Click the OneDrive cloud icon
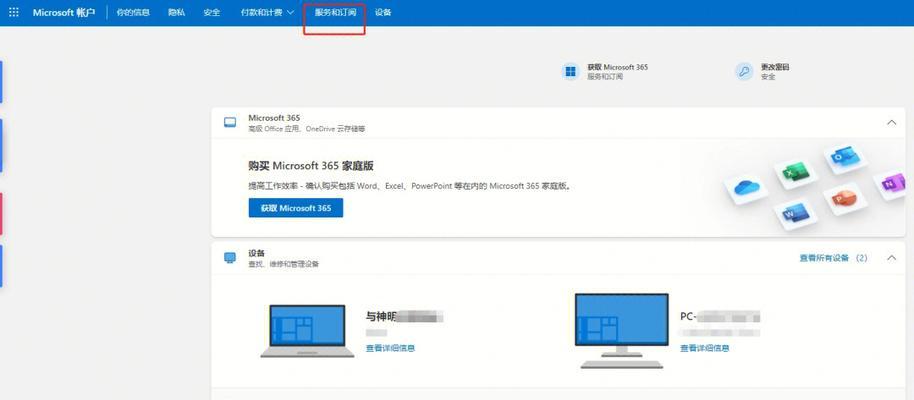 (745, 188)
